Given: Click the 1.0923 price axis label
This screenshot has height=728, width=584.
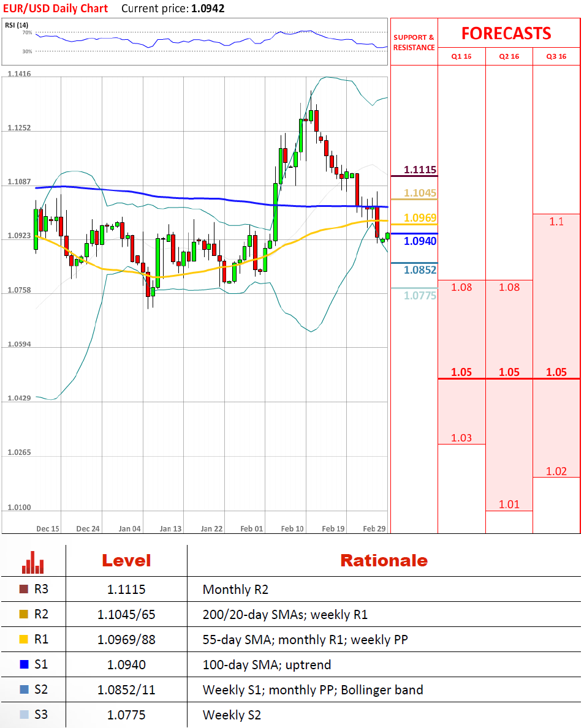Looking at the screenshot, I should 19,236.
